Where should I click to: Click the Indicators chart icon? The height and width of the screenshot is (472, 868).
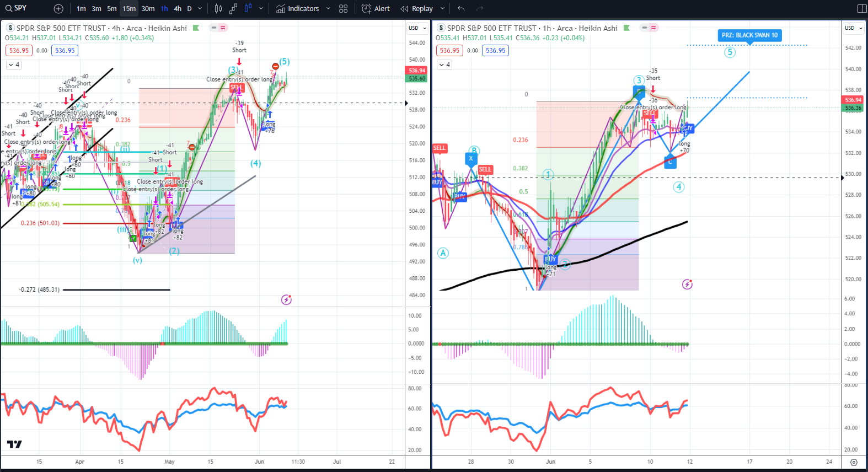(281, 9)
